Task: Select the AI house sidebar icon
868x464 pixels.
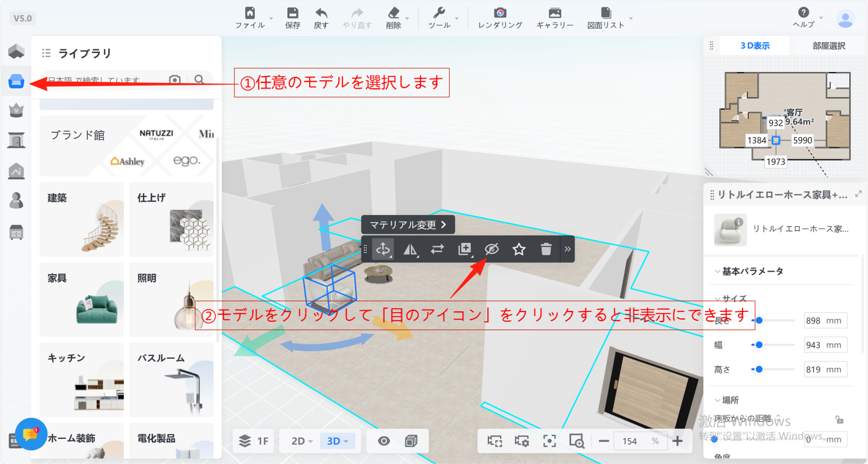Action: 16,171
